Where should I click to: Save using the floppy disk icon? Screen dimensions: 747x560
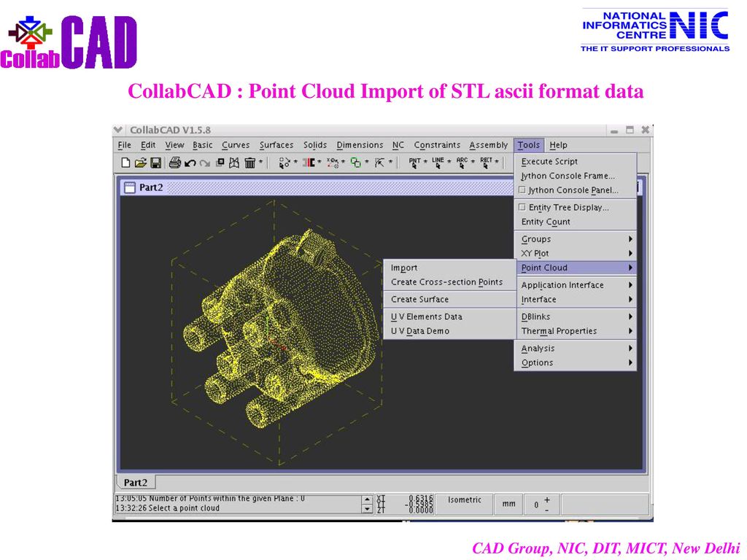[x=155, y=163]
